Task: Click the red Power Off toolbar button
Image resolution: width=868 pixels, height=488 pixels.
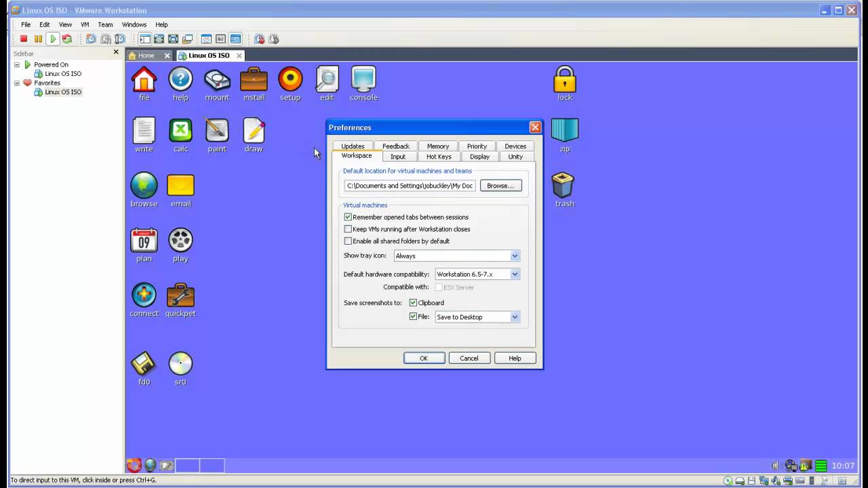Action: 24,39
